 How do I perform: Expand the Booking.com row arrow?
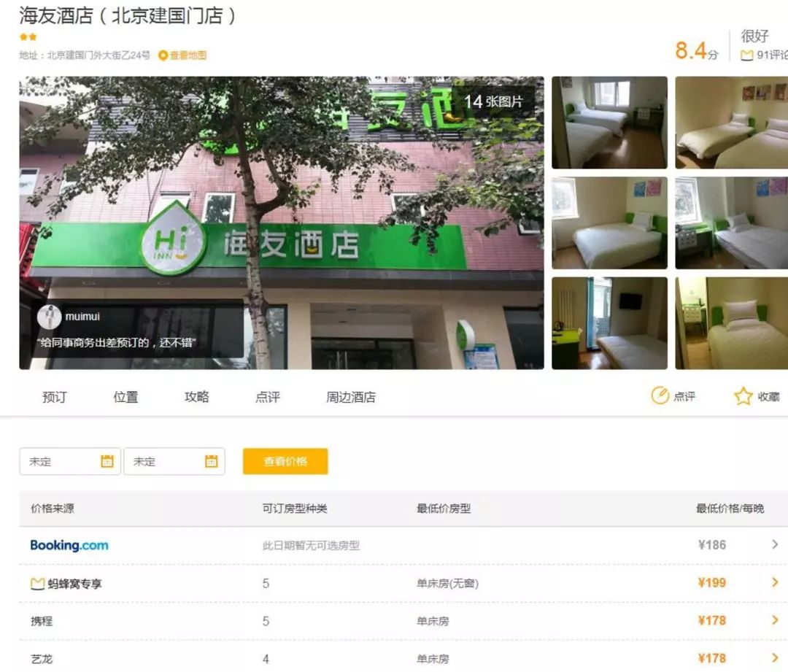pos(775,544)
